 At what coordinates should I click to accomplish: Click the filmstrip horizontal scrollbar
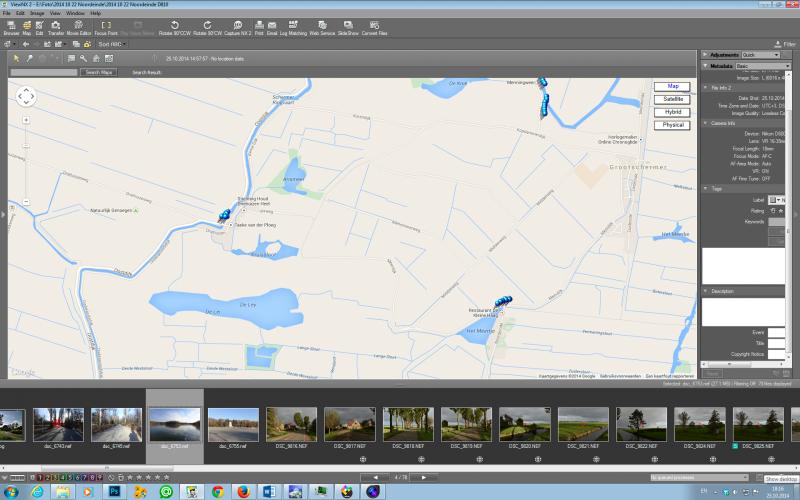(107, 468)
